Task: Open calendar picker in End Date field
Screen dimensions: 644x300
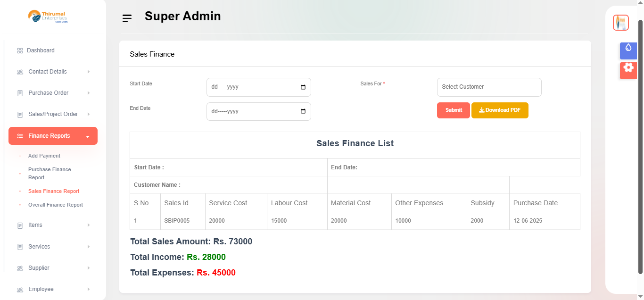Action: tap(303, 111)
